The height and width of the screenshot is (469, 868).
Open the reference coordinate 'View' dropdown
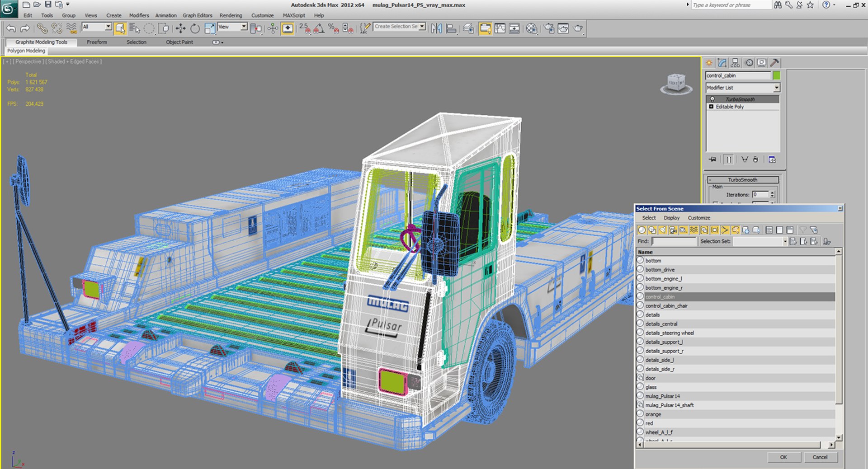244,27
